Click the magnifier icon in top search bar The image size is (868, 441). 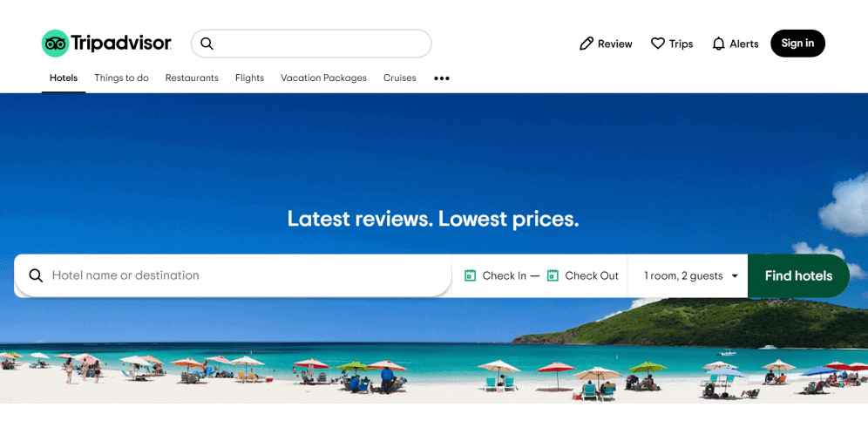point(207,44)
